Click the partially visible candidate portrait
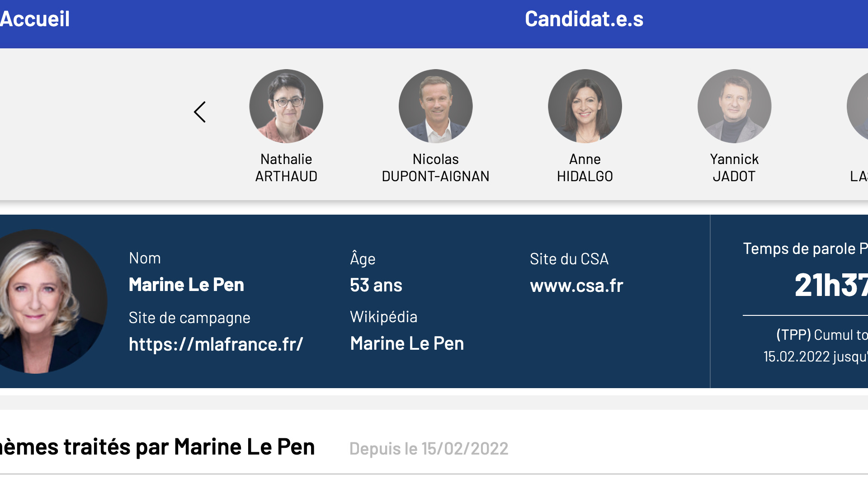Image resolution: width=868 pixels, height=488 pixels. tap(858, 106)
